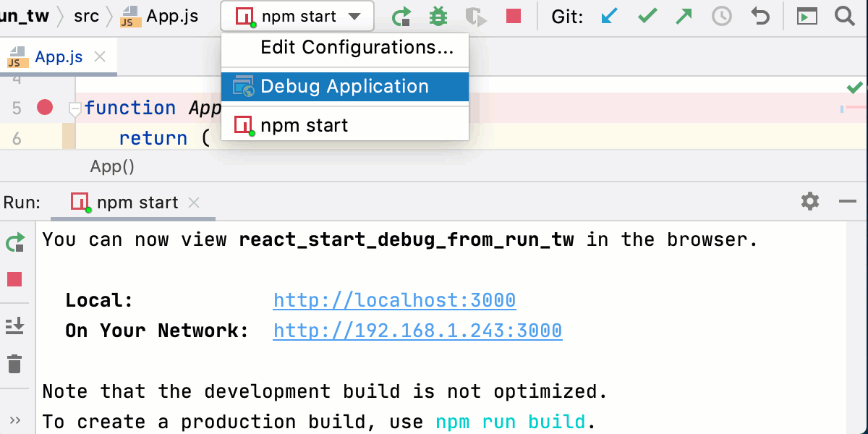Screen dimensions: 868x434
Task: Close the App.js editor tab
Action: 100,56
